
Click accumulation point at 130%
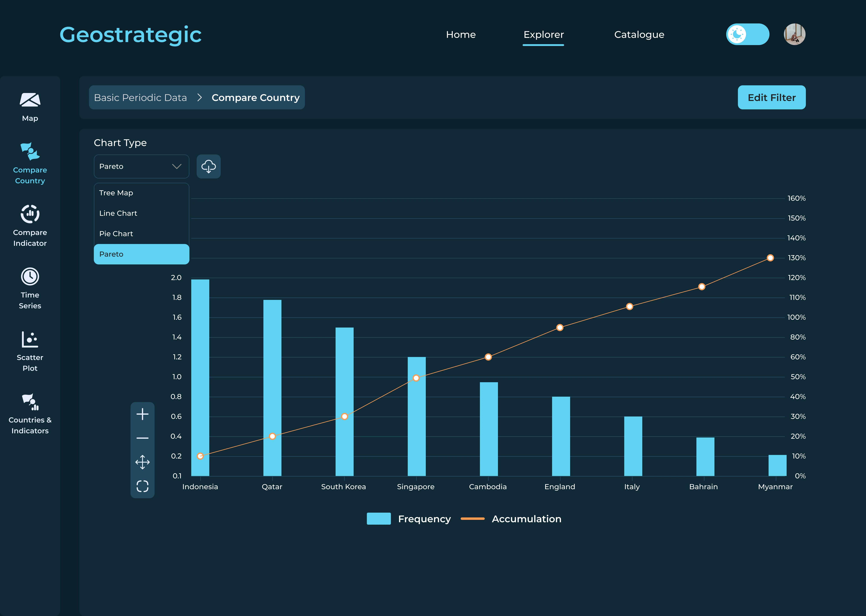pos(770,258)
